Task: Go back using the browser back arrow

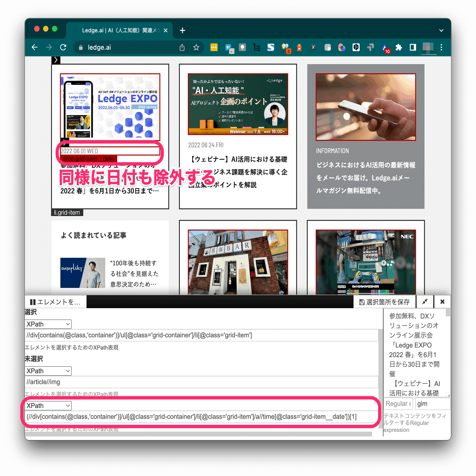Action: click(x=35, y=47)
